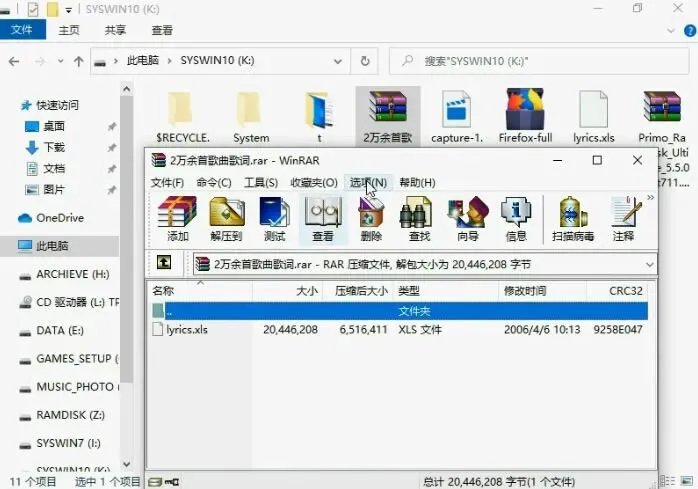This screenshot has width=698, height=489.
Task: Click the View (查看) toolbar icon
Action: click(x=323, y=220)
